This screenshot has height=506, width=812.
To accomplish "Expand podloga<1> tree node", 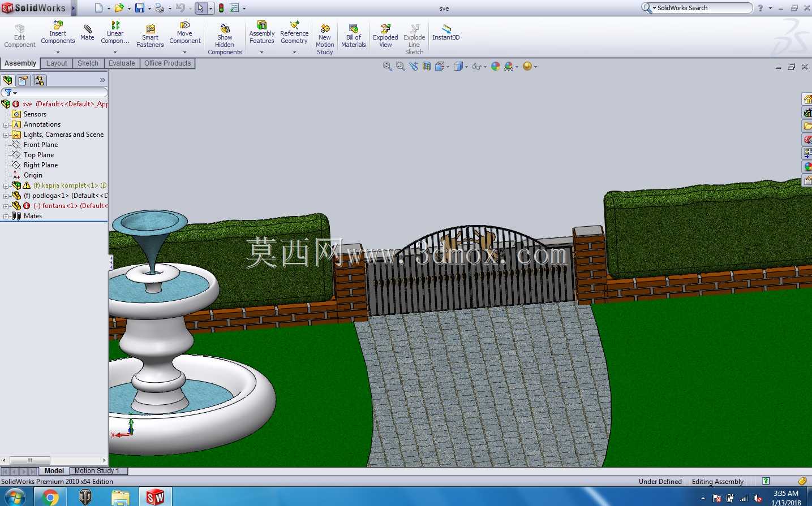I will tap(6, 196).
